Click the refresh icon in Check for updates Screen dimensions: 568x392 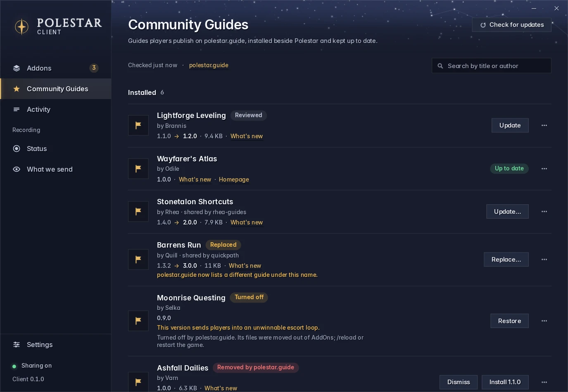(483, 25)
